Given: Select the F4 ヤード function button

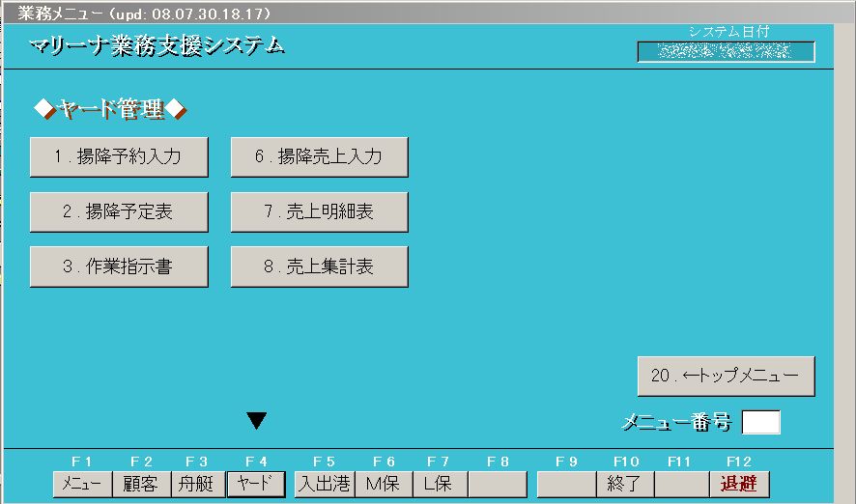Looking at the screenshot, I should point(255,484).
